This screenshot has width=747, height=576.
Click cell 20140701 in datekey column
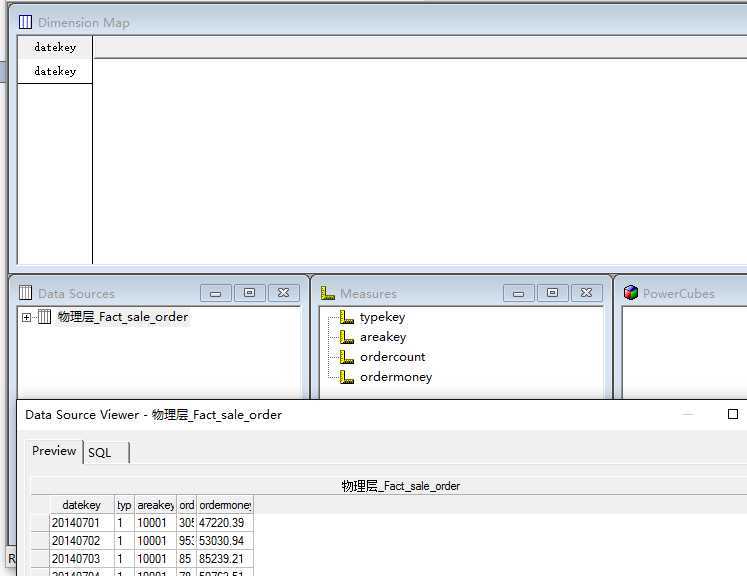click(81, 523)
